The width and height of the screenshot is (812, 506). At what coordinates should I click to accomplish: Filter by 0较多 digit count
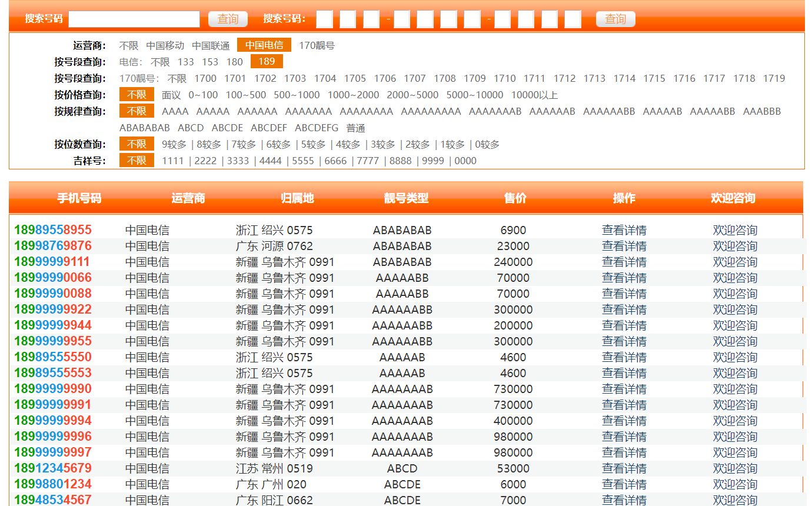pos(487,144)
